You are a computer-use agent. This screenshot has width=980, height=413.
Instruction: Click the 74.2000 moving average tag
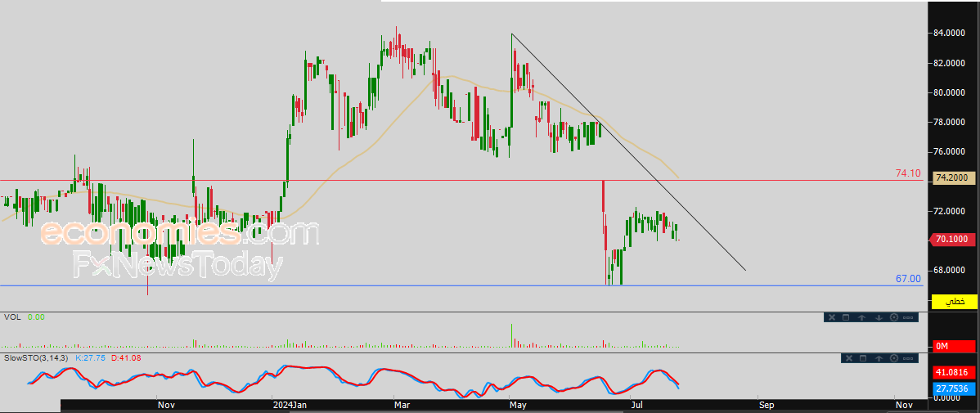coord(952,177)
